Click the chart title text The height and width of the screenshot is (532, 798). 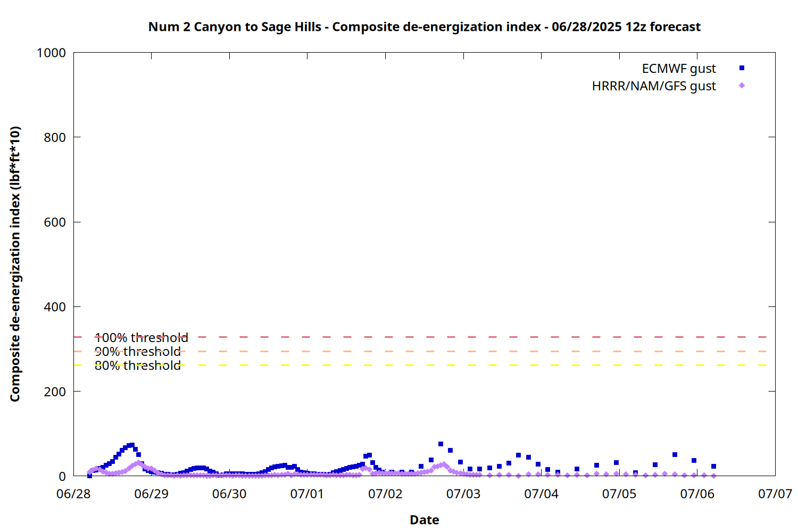424,27
